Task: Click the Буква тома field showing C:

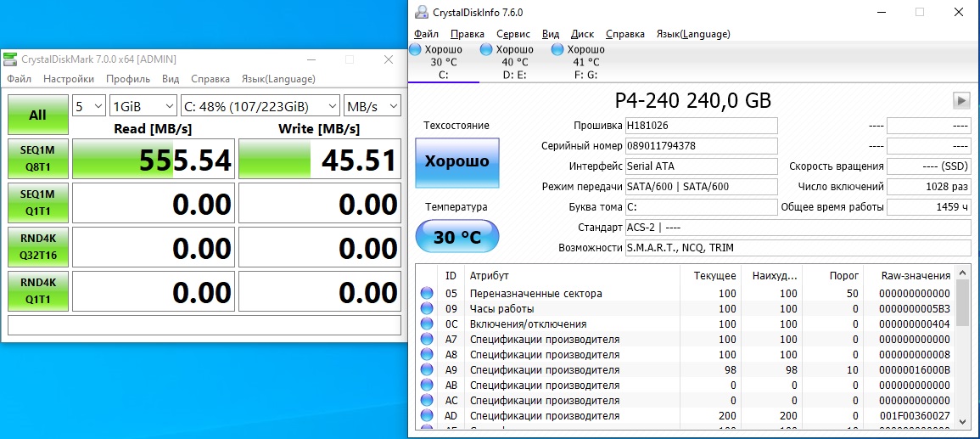Action: point(701,207)
